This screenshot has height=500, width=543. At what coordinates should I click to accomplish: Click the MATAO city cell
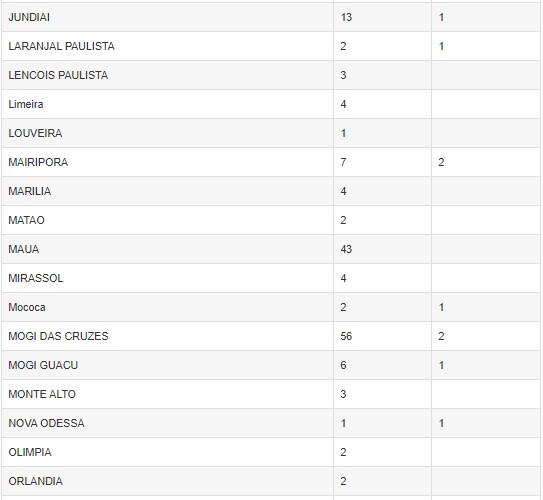click(x=168, y=220)
